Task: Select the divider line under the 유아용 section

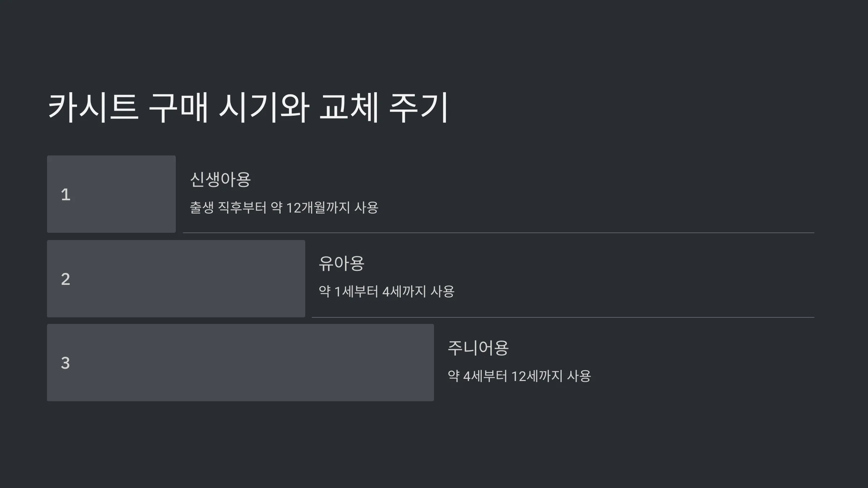Action: point(563,317)
